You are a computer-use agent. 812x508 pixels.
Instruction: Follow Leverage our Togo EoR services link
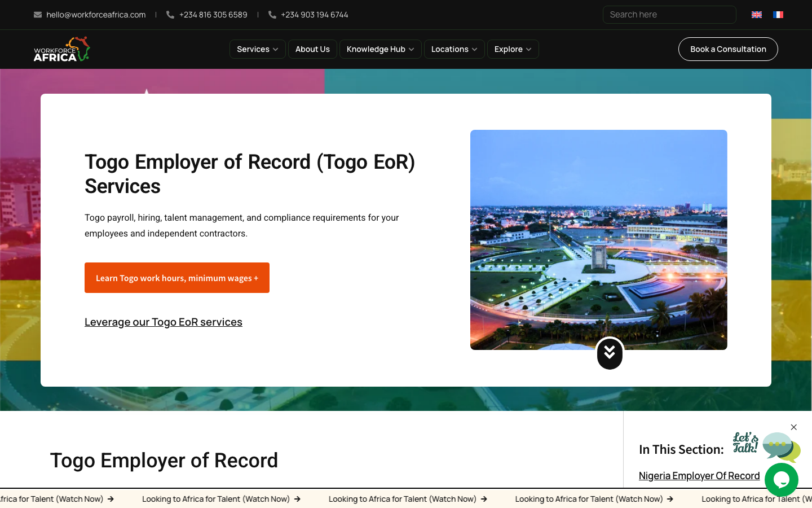[x=164, y=322]
